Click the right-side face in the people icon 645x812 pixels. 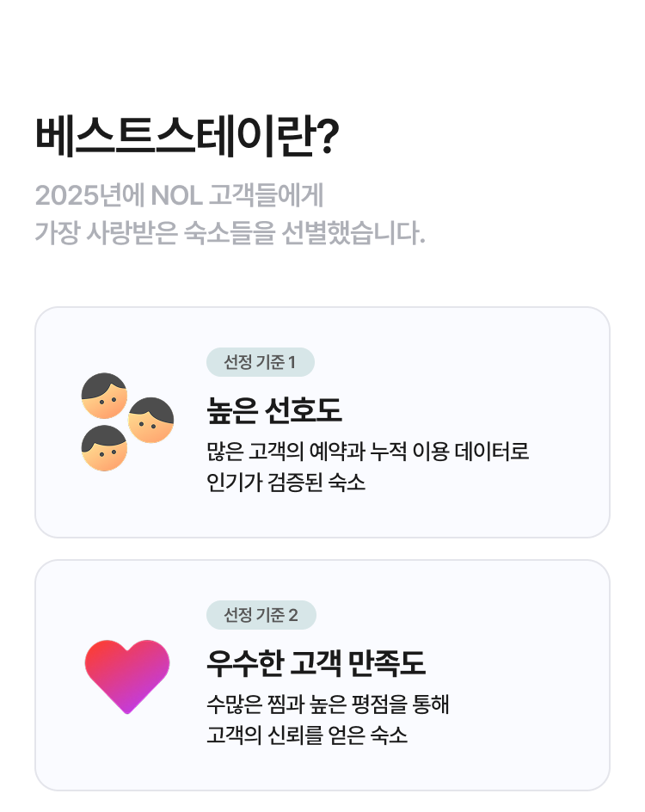pos(151,420)
